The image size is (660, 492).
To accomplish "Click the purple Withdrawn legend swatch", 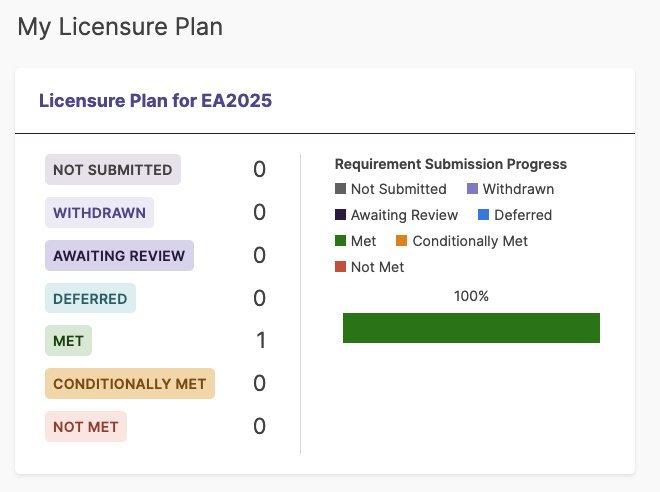I will tap(473, 189).
